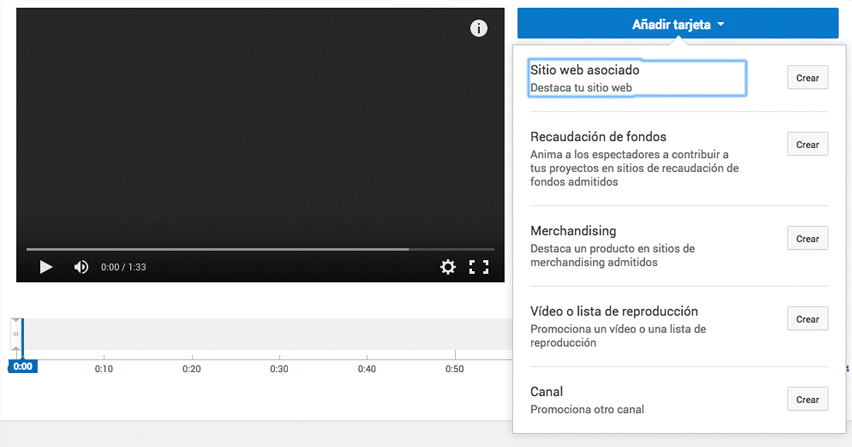Screen dimensions: 852x447
Task: Click the 0:30 timeline label
Action: click(279, 369)
